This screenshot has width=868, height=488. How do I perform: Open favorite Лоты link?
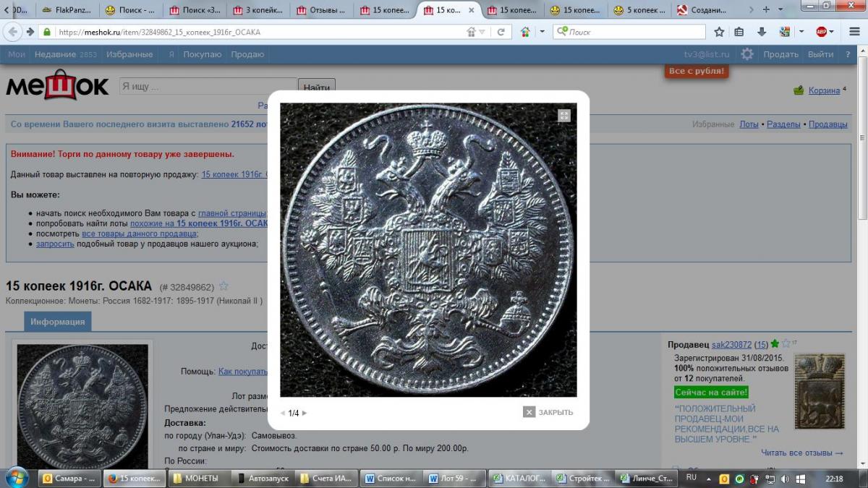click(749, 124)
